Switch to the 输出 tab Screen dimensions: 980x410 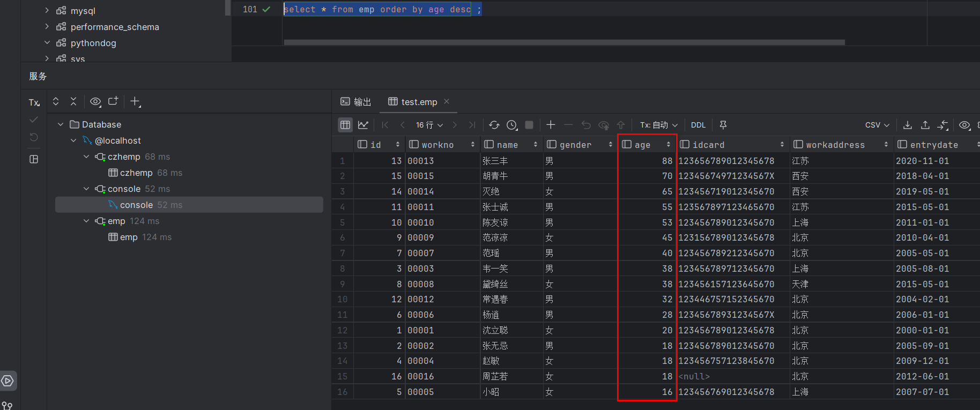click(x=356, y=102)
